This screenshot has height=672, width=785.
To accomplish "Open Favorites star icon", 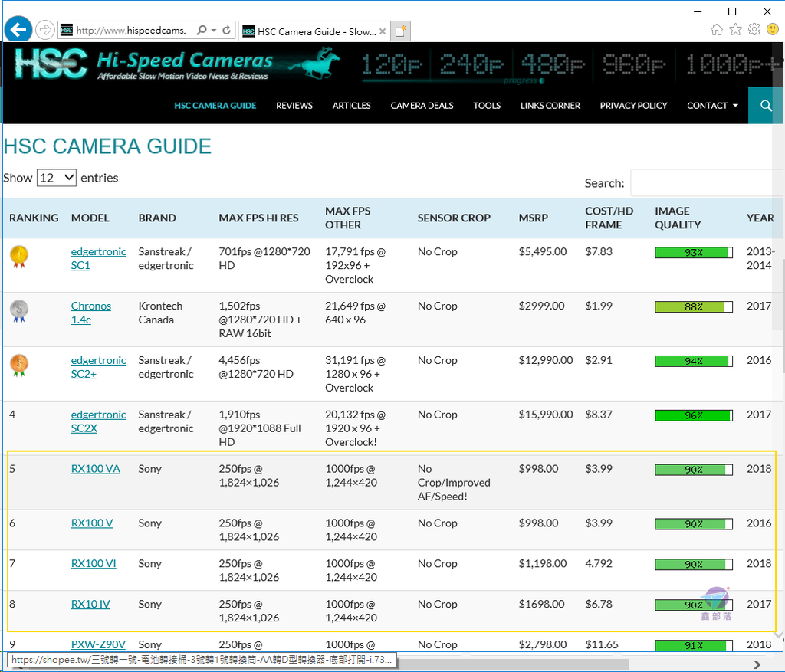I will (x=735, y=30).
